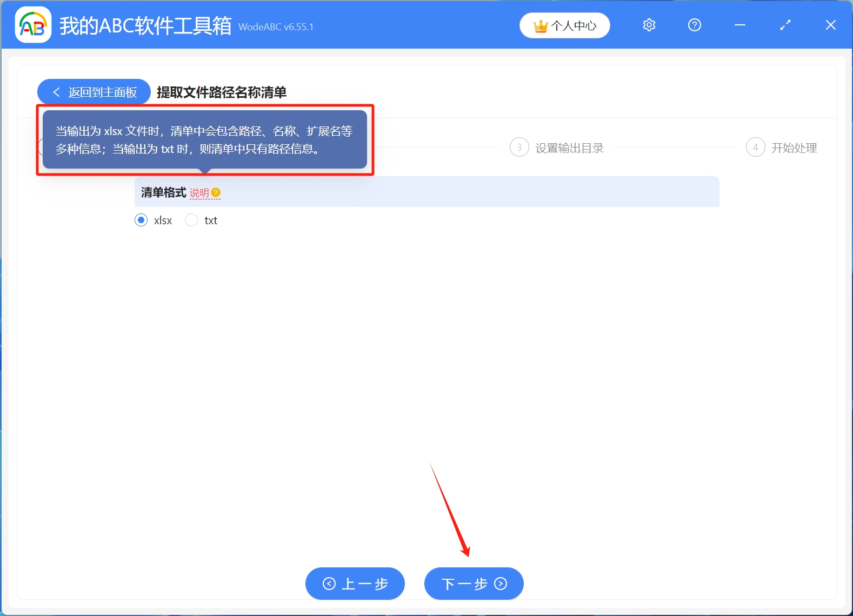The height and width of the screenshot is (616, 853).
Task: Click the 我的ABC软件工具箱 app title
Action: point(145,25)
